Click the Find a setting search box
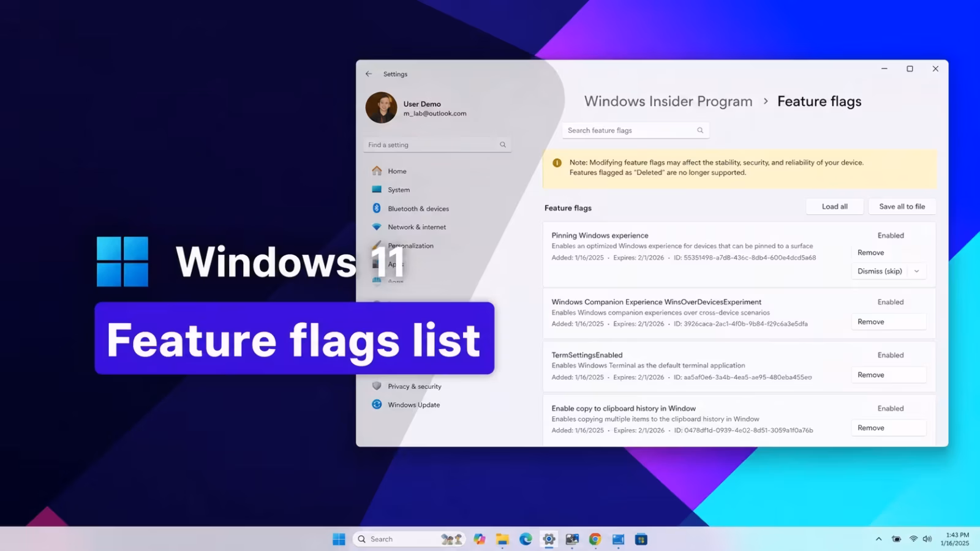980x551 pixels. click(x=437, y=145)
